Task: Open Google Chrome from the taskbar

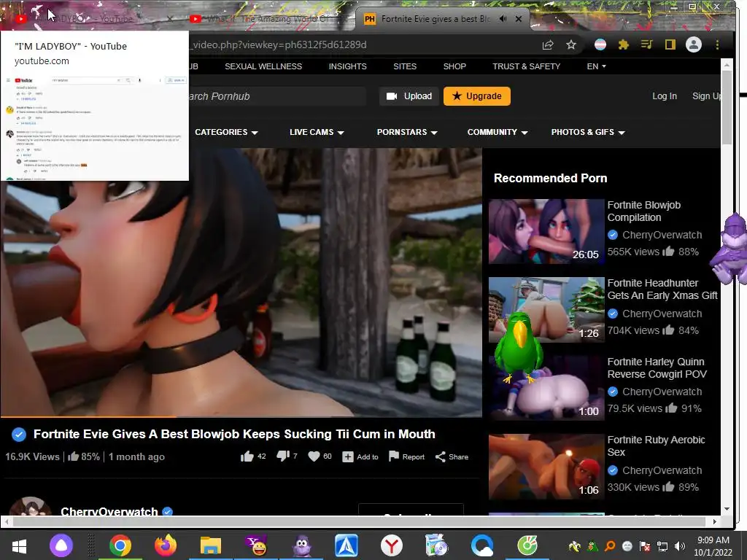Action: (x=120, y=545)
